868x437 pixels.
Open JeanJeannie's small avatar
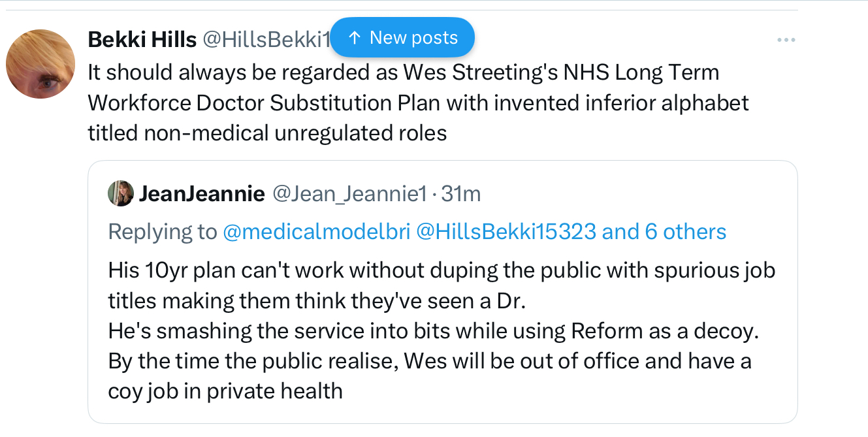[121, 193]
